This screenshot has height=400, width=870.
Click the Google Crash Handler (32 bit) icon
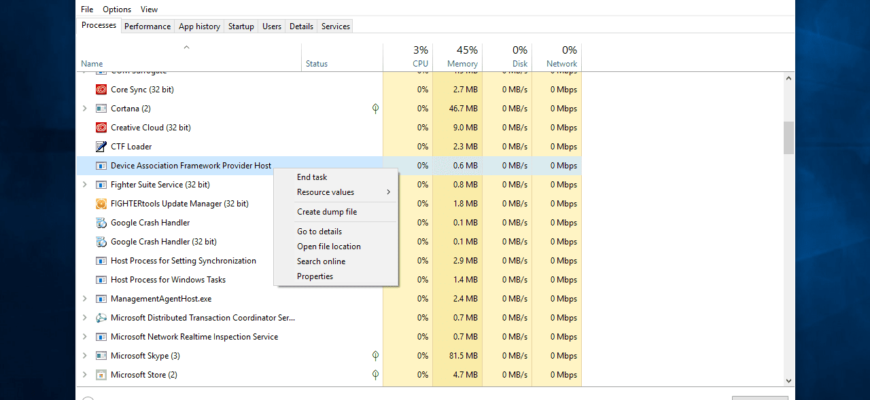[x=101, y=241]
